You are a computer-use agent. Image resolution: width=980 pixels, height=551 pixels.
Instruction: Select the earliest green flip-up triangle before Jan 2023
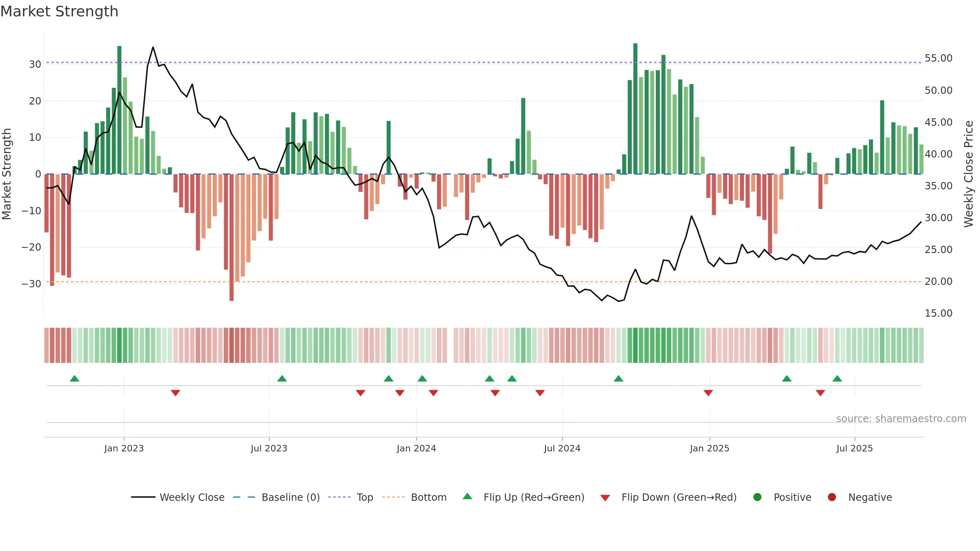coord(74,378)
